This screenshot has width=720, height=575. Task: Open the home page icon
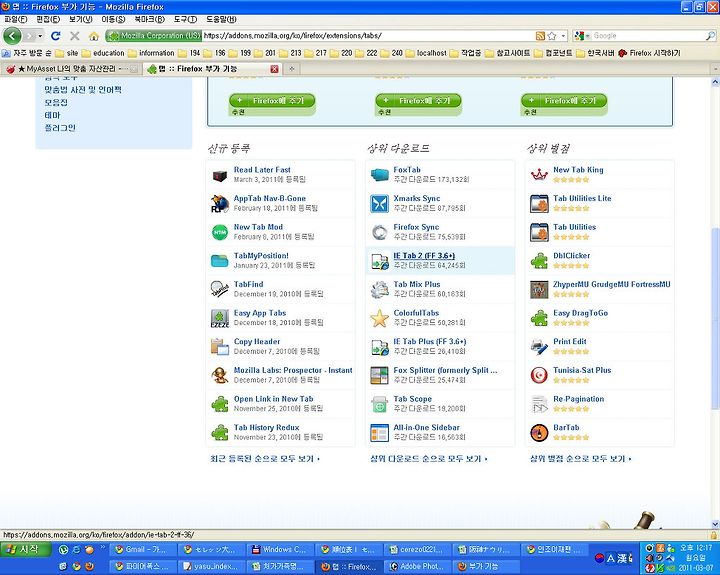tap(94, 36)
